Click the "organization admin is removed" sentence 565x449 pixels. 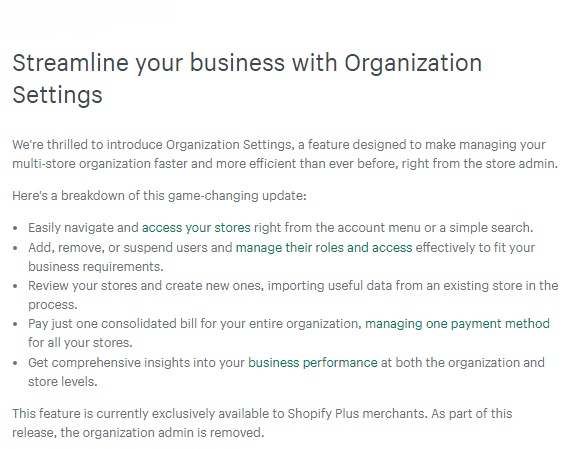[x=138, y=432]
